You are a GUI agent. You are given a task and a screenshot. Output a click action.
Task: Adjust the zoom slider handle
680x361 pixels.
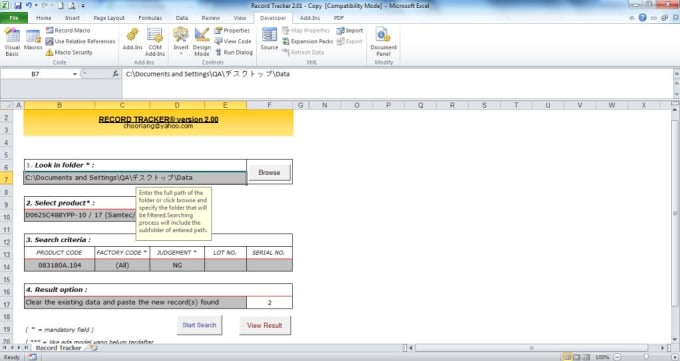tap(646, 357)
